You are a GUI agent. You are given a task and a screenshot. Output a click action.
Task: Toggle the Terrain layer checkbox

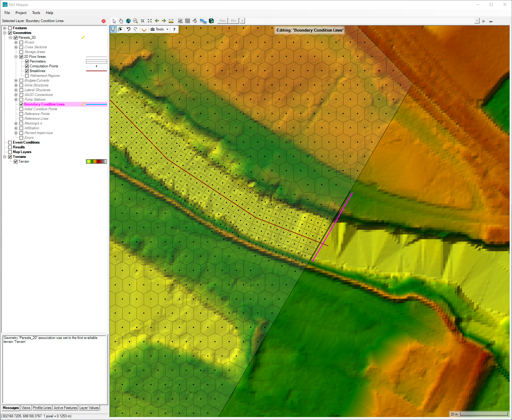pyautogui.click(x=16, y=161)
